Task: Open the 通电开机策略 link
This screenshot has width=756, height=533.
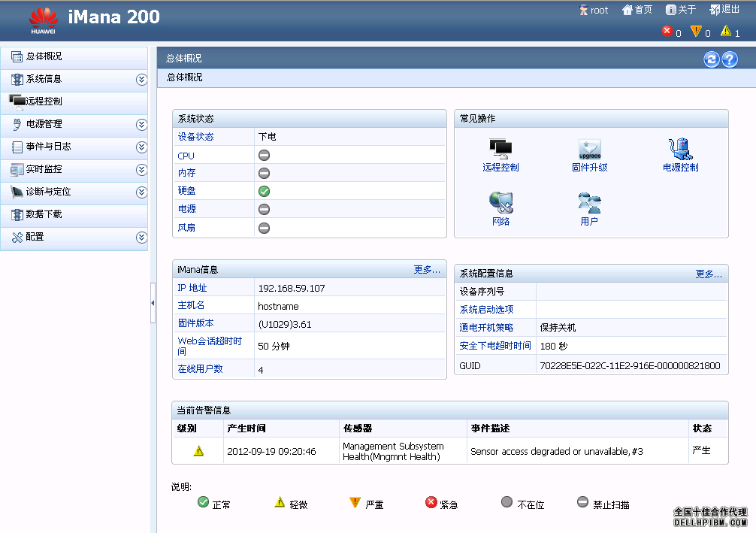Action: point(486,328)
